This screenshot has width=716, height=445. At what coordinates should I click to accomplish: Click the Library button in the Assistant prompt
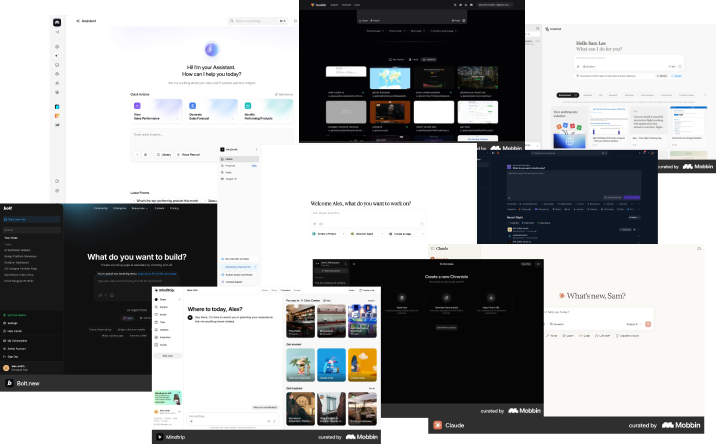pyautogui.click(x=164, y=155)
